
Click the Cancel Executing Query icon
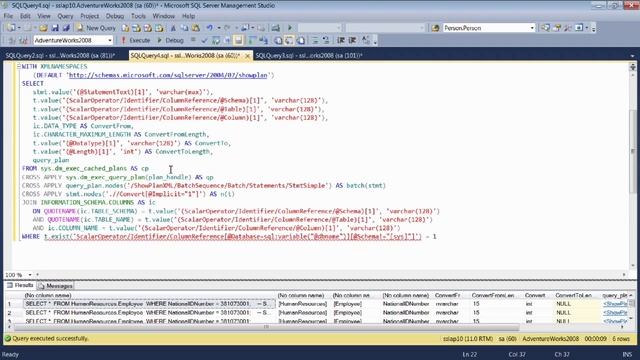click(193, 40)
